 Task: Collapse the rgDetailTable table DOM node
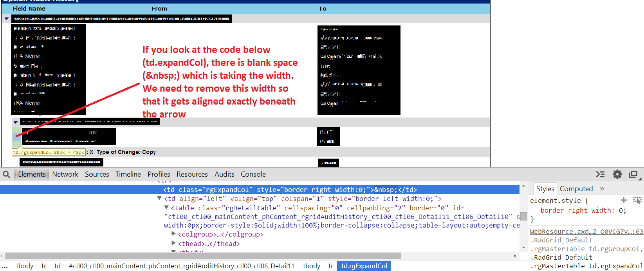click(166, 208)
